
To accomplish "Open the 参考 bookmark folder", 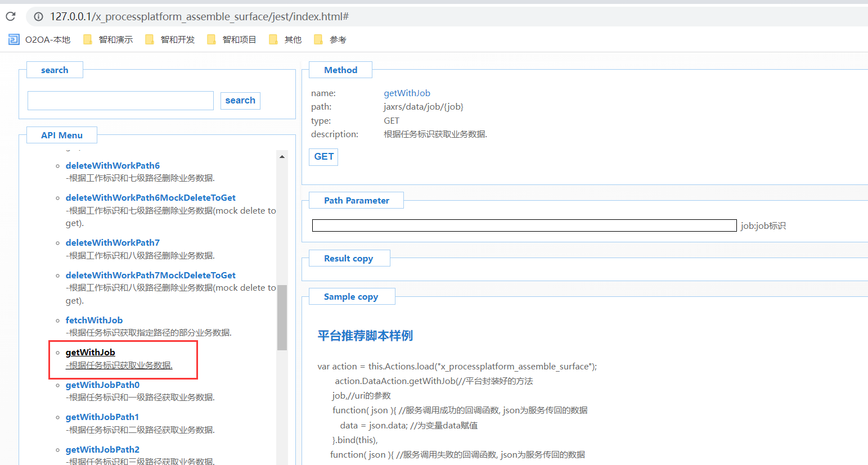I will pos(330,39).
